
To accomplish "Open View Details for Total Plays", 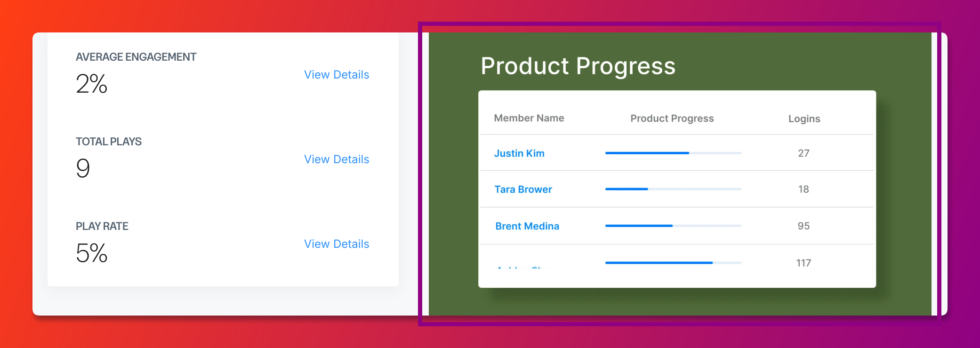I will pos(337,159).
